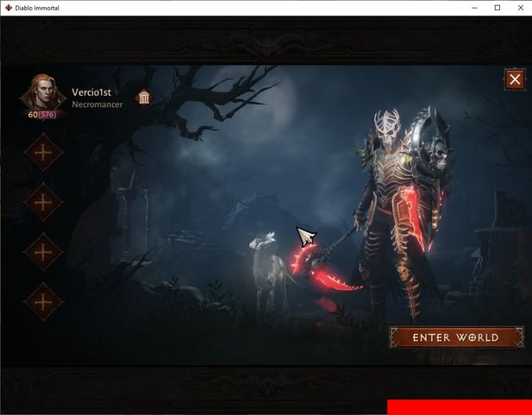Choose the second empty character slot

(42, 202)
